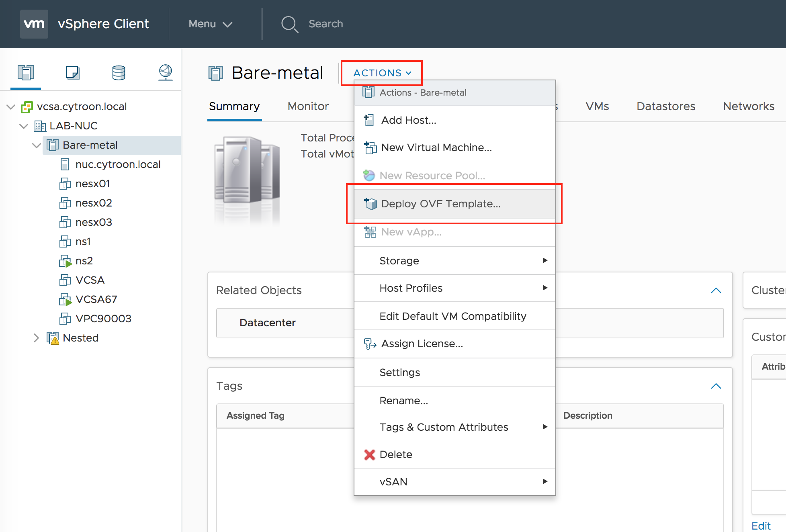Click the VM icon beside nesx03
Screen dimensions: 786x532
65,222
